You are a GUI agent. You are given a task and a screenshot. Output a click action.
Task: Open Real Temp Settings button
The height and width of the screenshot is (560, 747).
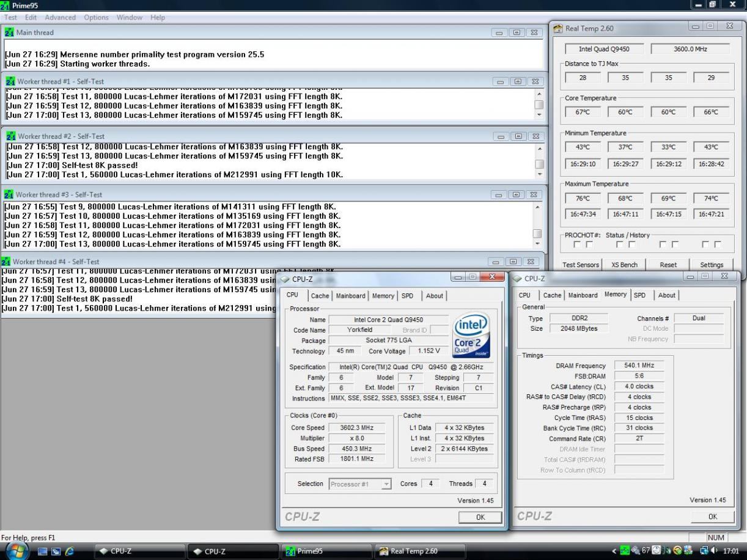[712, 265]
